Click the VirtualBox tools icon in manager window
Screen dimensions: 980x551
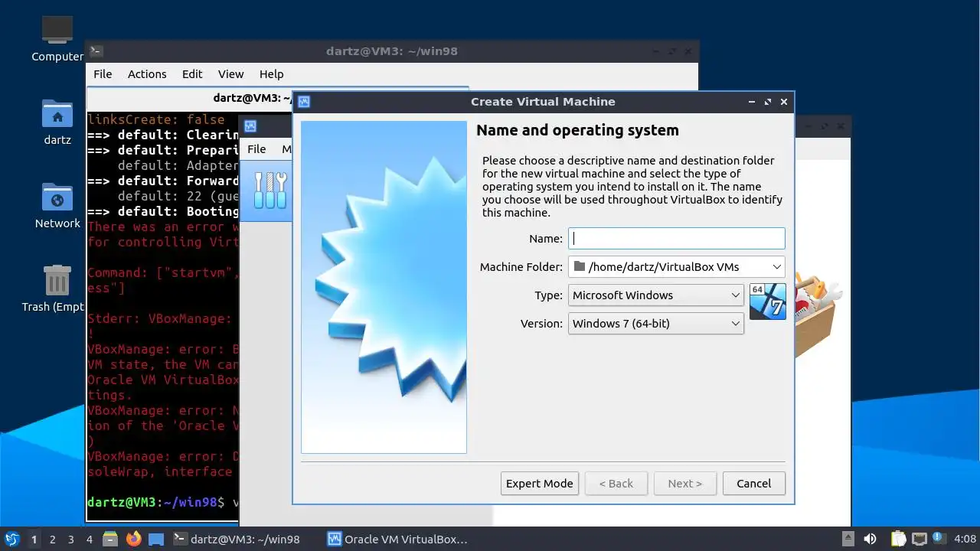[270, 191]
